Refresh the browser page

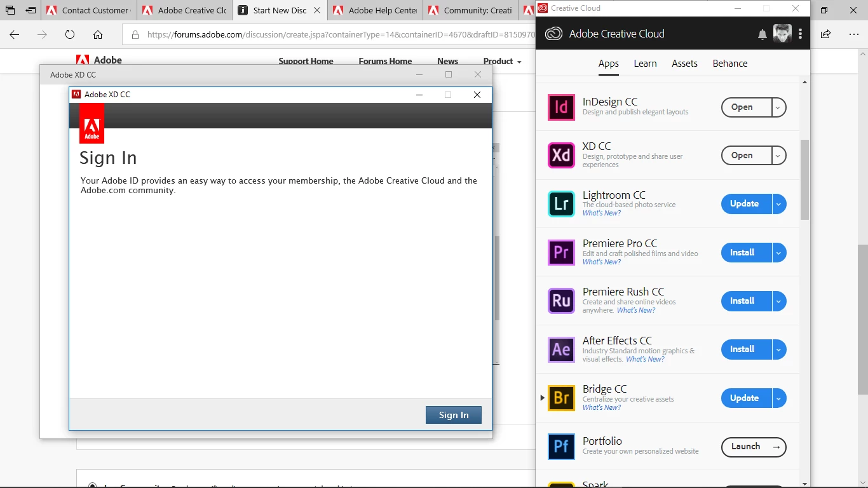click(x=70, y=34)
